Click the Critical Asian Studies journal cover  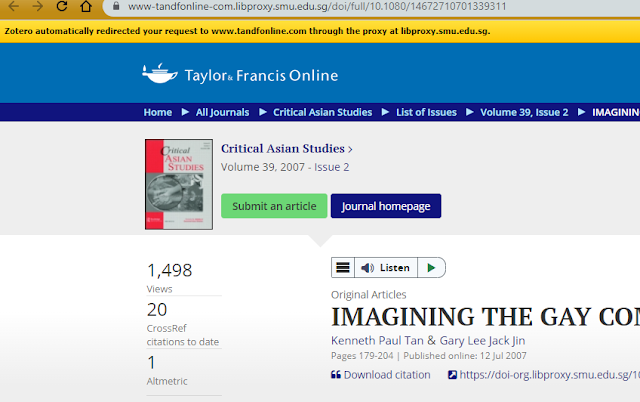click(x=179, y=184)
